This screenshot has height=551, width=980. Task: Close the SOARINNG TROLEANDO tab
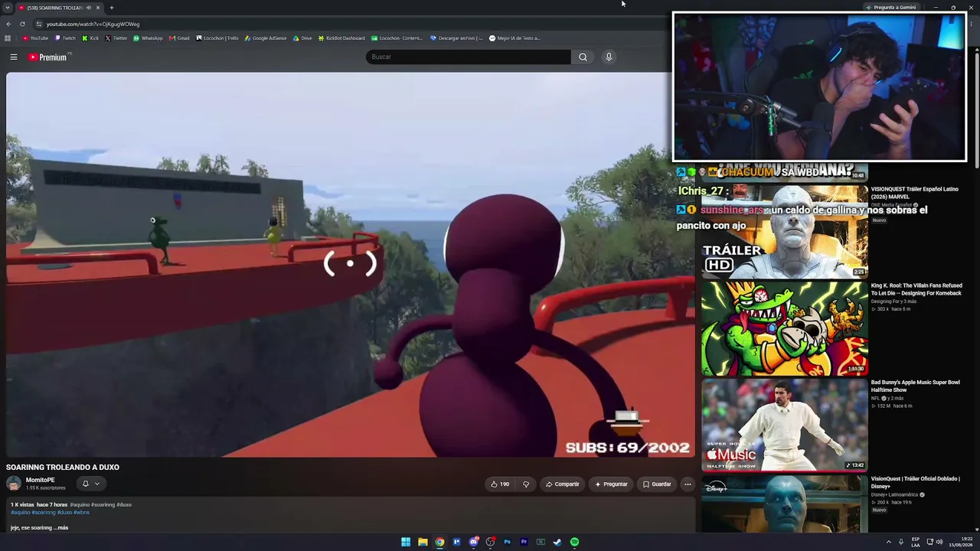pyautogui.click(x=98, y=8)
